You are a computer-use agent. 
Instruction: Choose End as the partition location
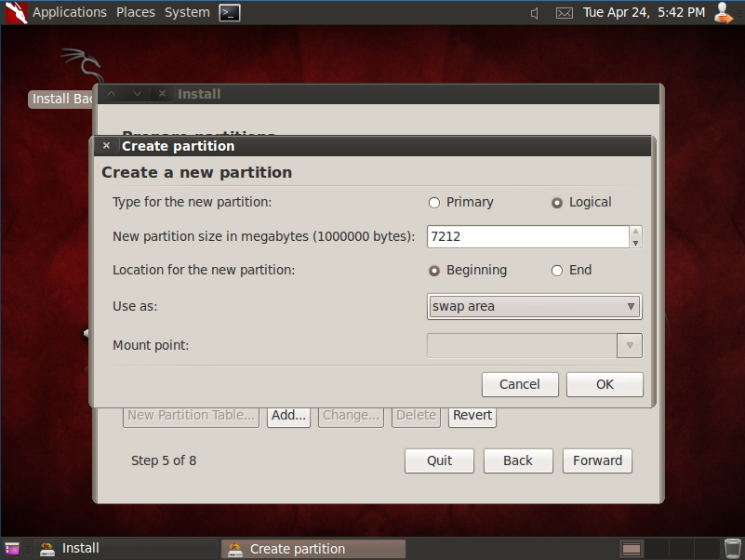pos(558,270)
